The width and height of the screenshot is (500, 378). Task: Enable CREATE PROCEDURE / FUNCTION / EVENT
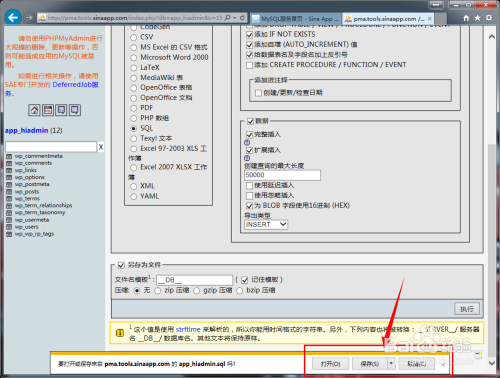(x=249, y=65)
